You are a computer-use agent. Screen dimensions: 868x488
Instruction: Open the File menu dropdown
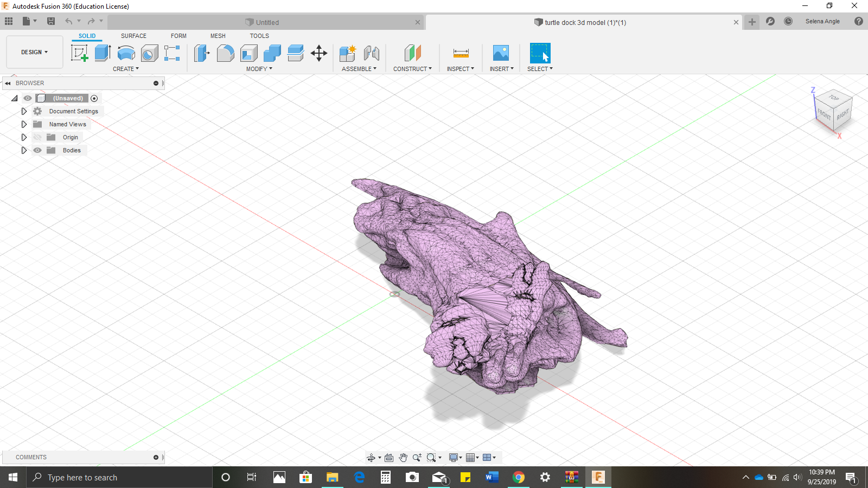coord(29,21)
